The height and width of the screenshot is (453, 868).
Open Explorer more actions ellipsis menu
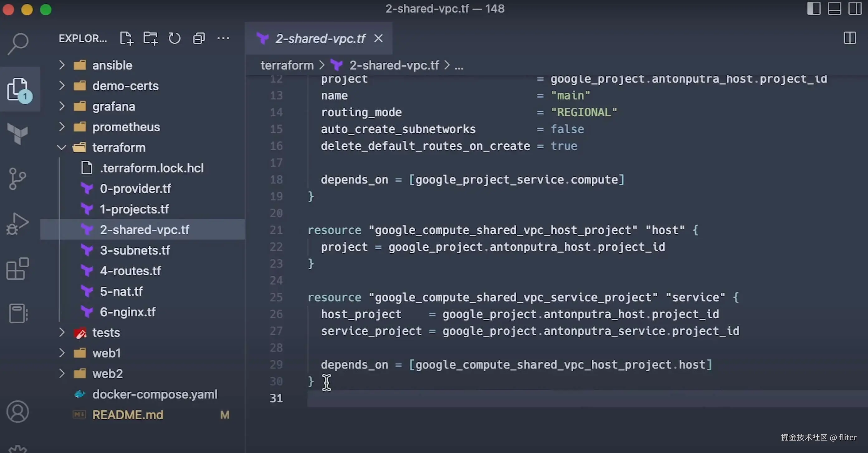coord(223,38)
